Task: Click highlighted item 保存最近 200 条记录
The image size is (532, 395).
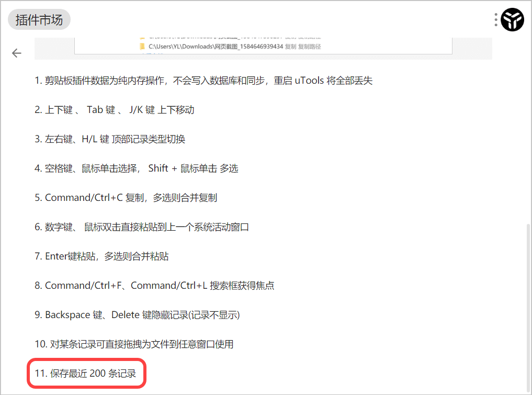Action: pos(85,373)
